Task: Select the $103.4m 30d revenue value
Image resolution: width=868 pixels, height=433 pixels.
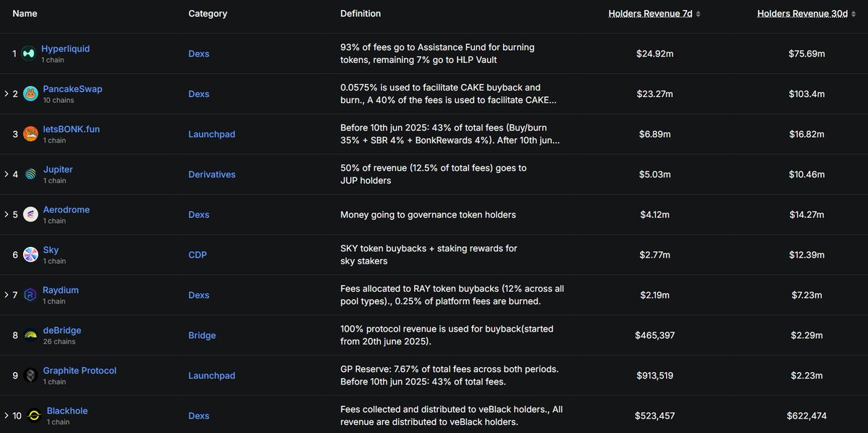Action: coord(806,94)
